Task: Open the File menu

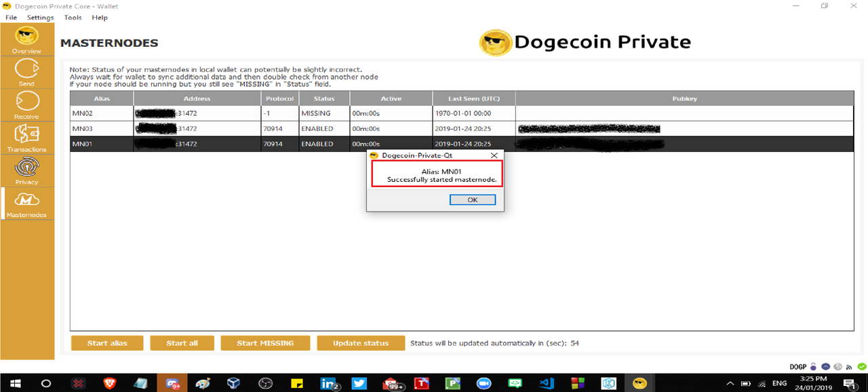Action: click(11, 18)
